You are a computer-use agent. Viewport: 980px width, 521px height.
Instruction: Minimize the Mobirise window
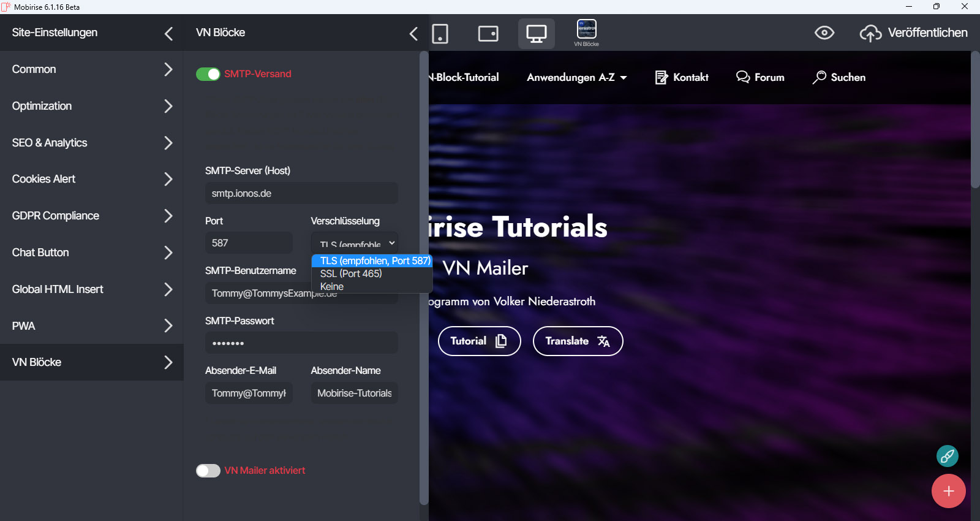tap(909, 7)
